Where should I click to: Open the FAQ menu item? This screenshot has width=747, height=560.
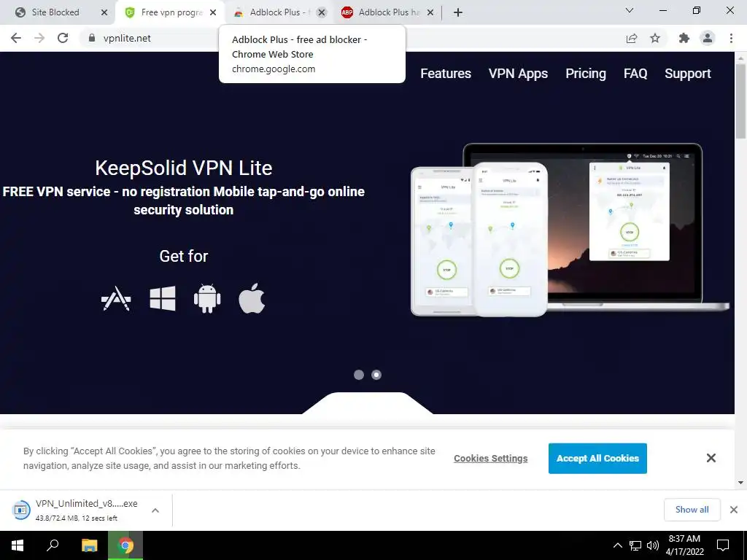click(x=635, y=74)
